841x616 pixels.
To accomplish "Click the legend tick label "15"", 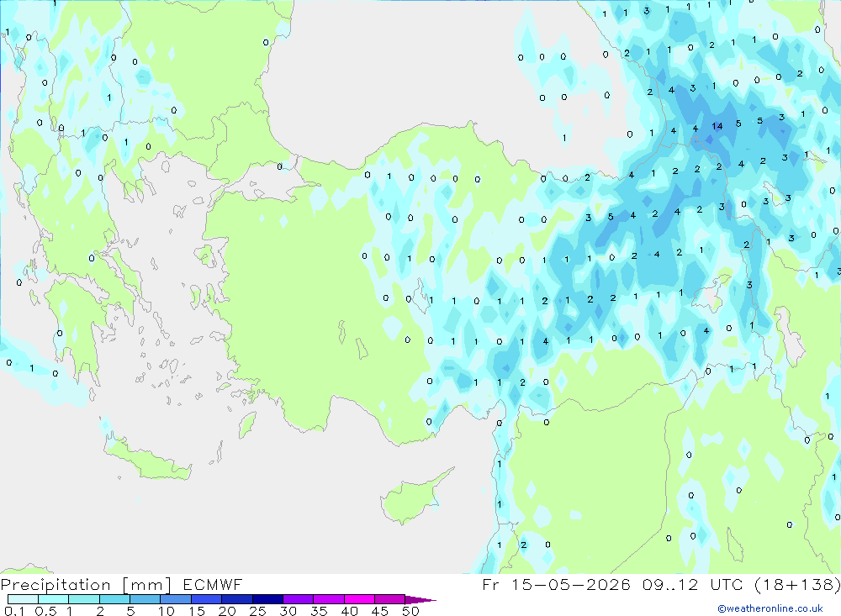I will 197,611.
